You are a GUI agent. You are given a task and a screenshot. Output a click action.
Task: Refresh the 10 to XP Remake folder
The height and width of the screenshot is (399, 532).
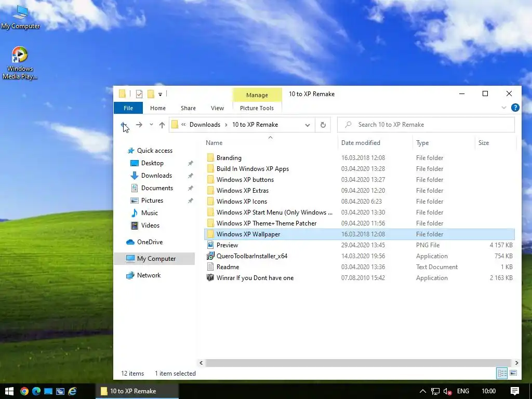click(323, 125)
